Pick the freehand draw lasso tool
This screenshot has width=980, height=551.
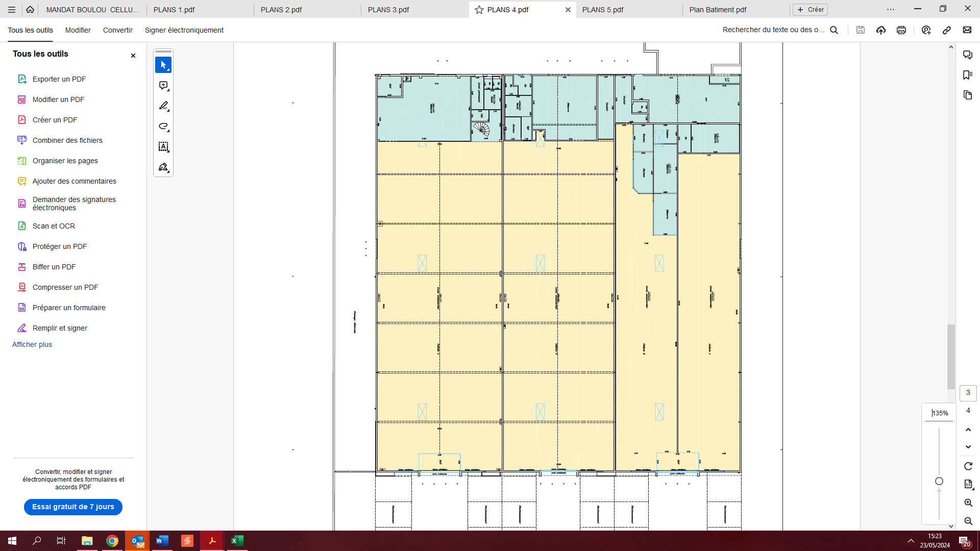pos(163,127)
